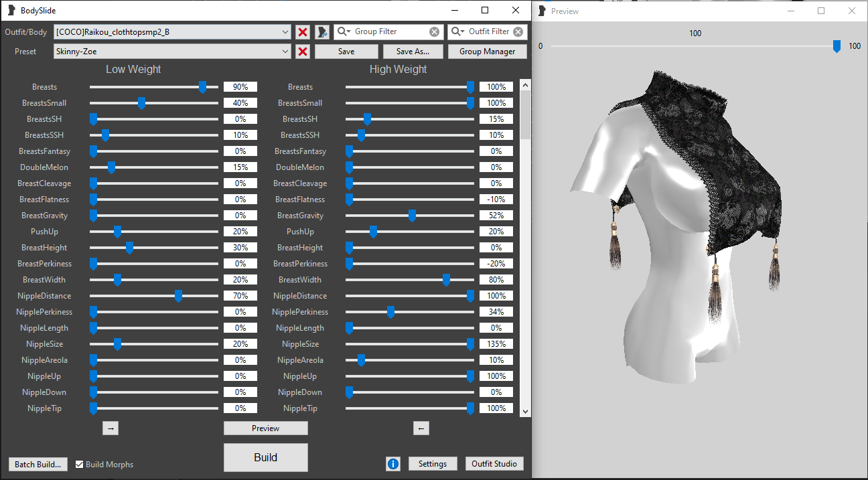Open the Group Filter search icon menu
868x480 pixels.
pos(344,31)
